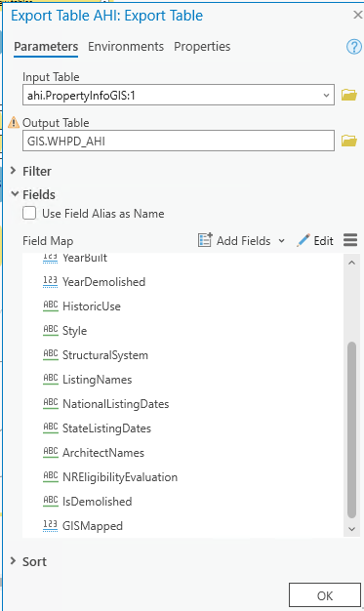Viewport: 364px width, 611px height.
Task: Open the tool help question mark icon
Action: point(354,47)
